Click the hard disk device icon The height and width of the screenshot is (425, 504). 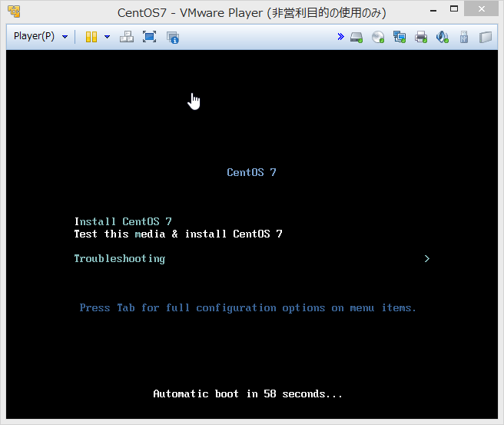click(x=356, y=38)
